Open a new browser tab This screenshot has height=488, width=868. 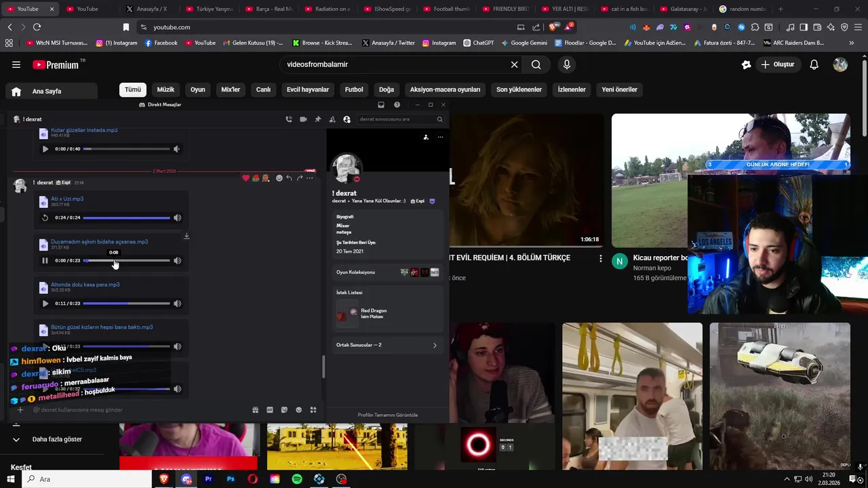[781, 9]
